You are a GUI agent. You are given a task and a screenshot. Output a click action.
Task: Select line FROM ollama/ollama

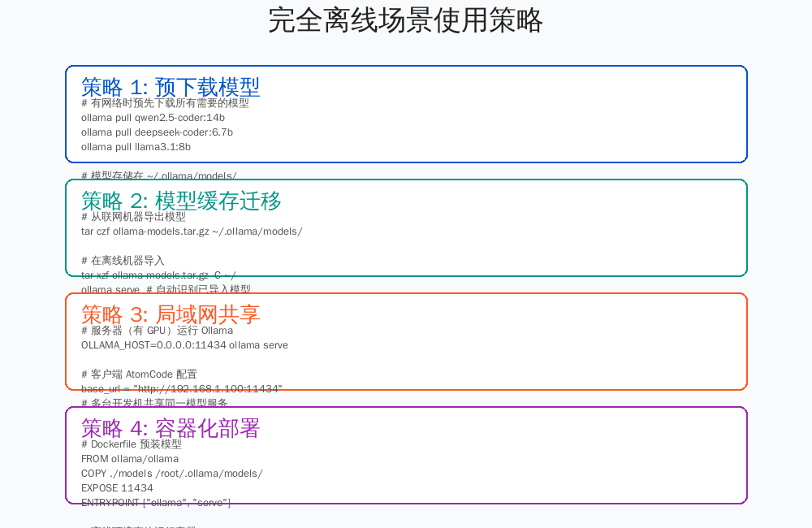coord(130,459)
